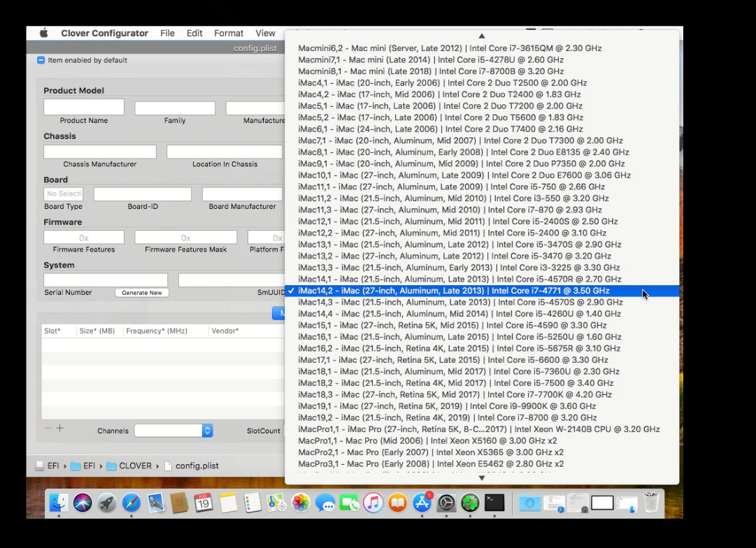Choose iMacPro1,1 iMac Pro entry
Screen dimensions: 756x548
[482, 429]
